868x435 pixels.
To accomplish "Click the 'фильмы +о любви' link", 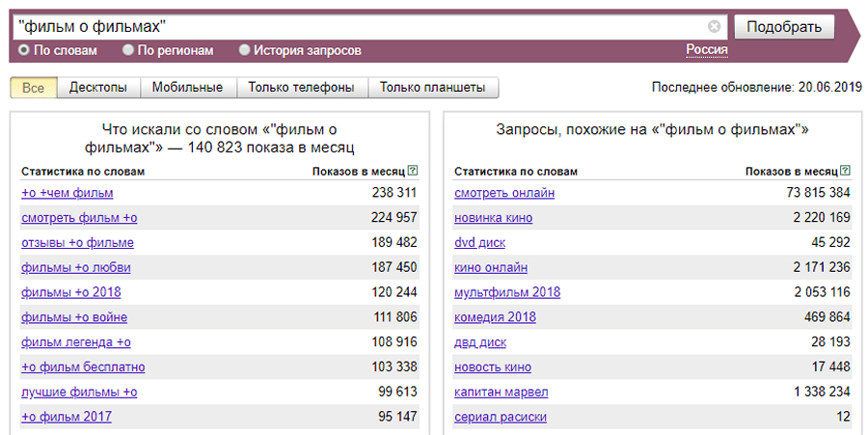I will (x=75, y=267).
